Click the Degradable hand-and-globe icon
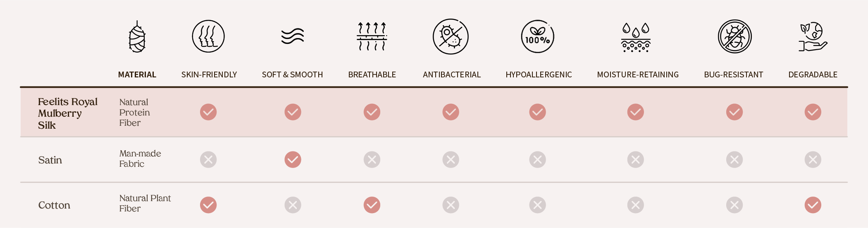This screenshot has width=868, height=228. click(813, 36)
